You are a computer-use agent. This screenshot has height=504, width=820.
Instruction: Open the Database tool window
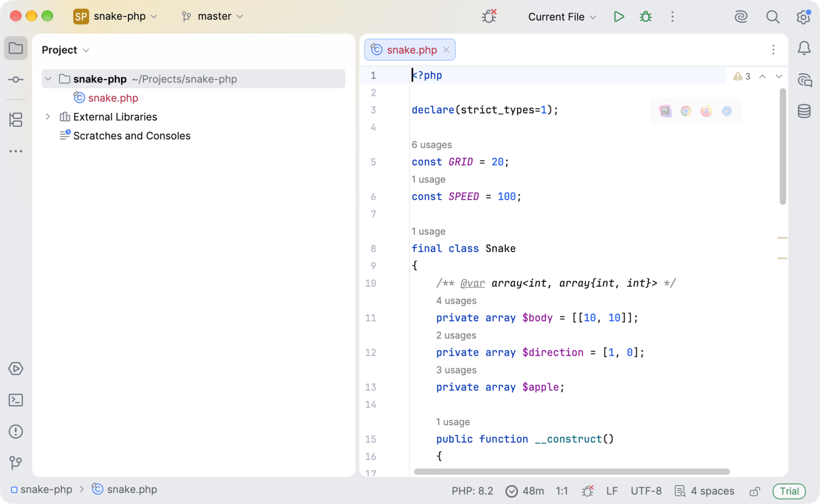pos(804,111)
